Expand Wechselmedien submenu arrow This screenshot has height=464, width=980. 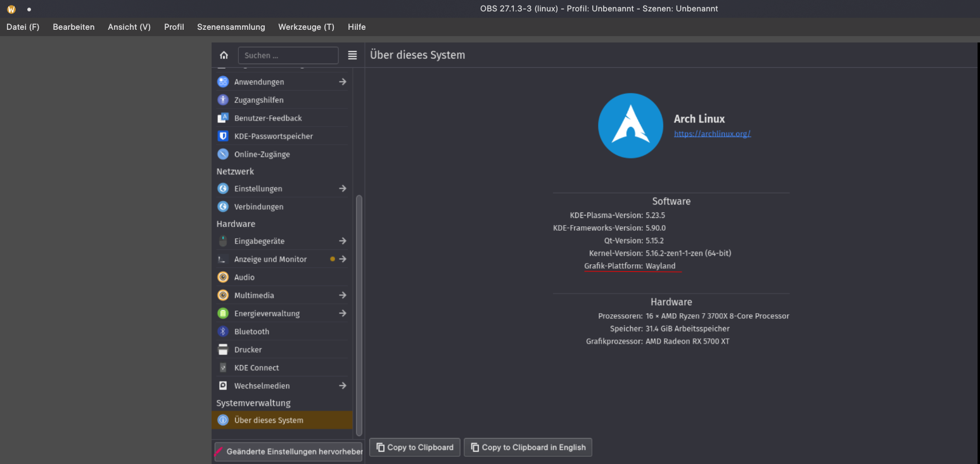[x=342, y=385]
